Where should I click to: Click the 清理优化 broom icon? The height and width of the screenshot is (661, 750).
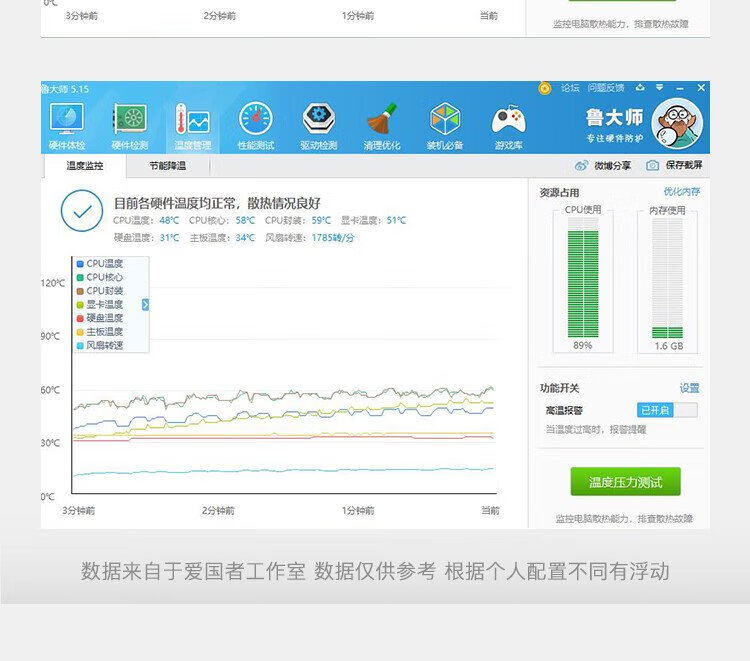point(381,126)
